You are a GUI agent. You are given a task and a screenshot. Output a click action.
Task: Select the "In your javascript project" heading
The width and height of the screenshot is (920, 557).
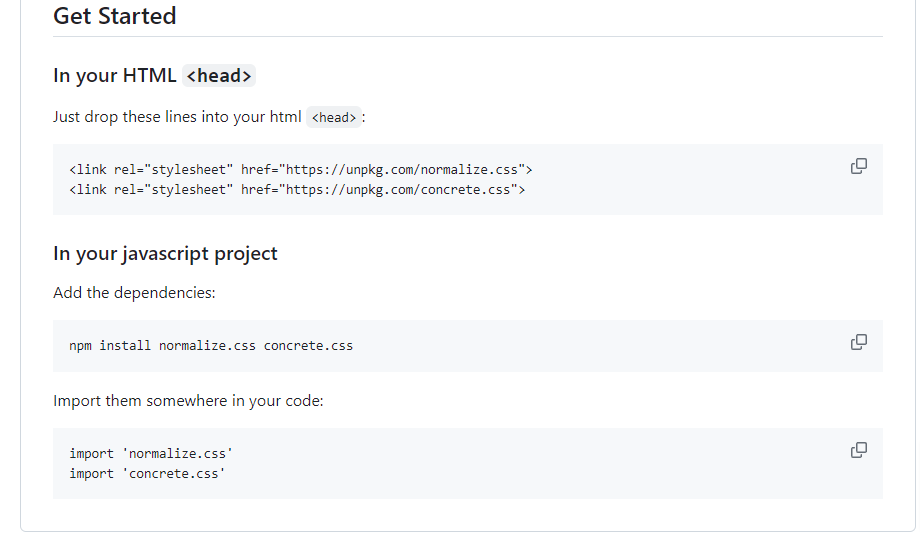click(165, 253)
